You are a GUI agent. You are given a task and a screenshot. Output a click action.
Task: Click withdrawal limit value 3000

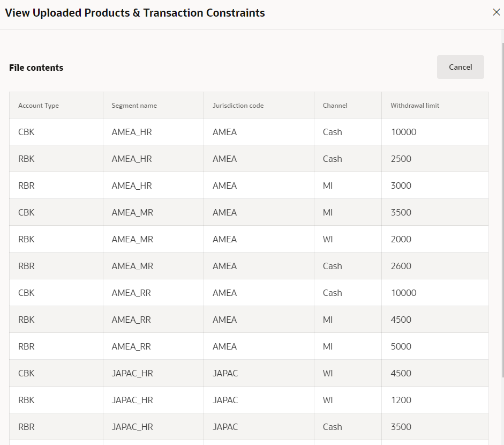401,186
